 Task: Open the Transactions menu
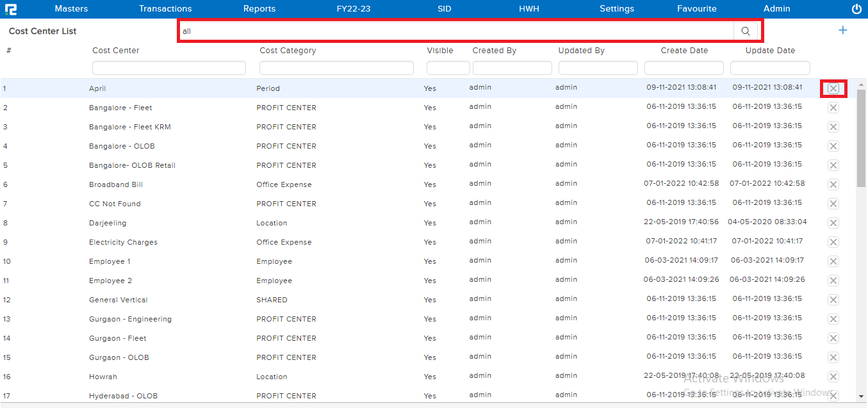[165, 9]
